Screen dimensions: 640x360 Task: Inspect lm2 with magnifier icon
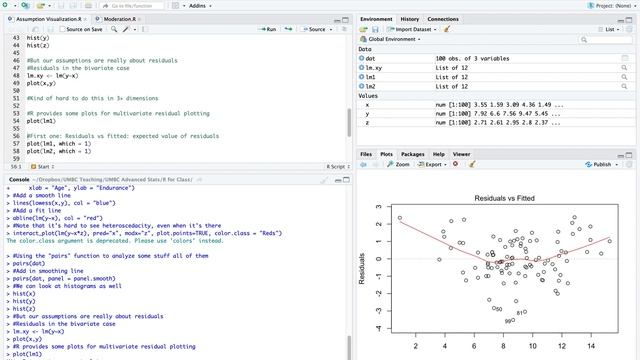624,86
